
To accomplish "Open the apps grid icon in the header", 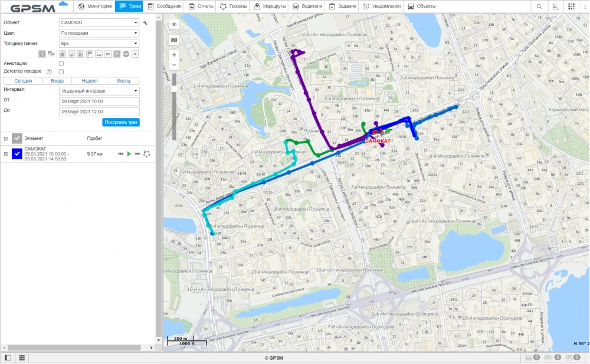I will 571,6.
